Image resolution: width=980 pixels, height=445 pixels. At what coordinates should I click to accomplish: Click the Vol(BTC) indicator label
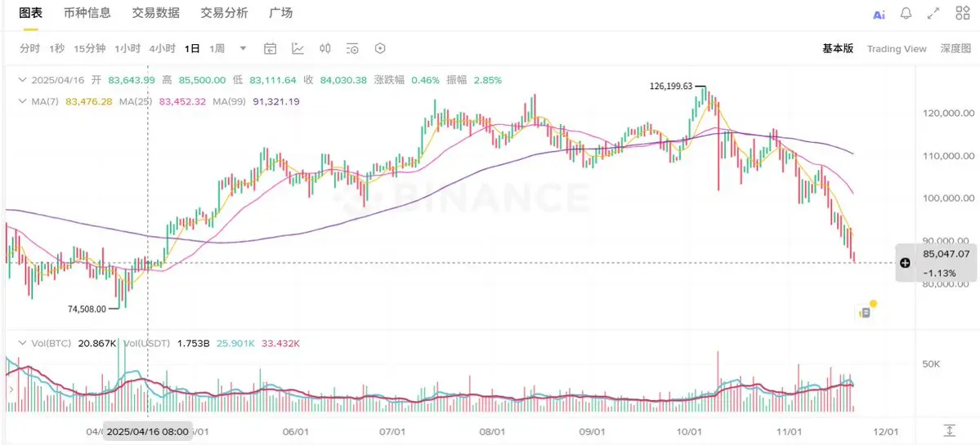point(51,344)
